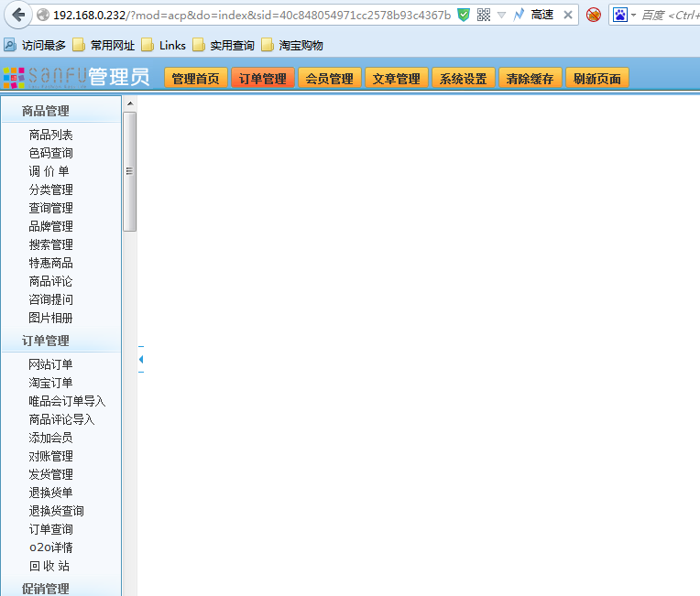Stop loading with the X button
This screenshot has height=596, width=700.
pos(568,16)
